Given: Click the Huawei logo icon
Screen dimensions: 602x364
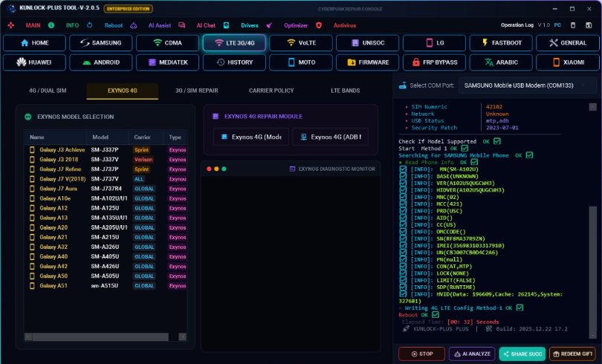Looking at the screenshot, I should [22, 62].
